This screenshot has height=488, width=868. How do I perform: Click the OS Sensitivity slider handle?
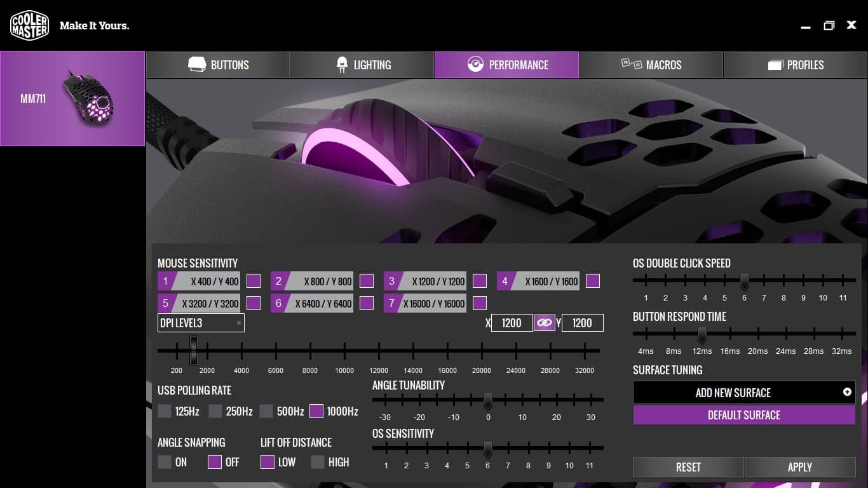(x=488, y=449)
